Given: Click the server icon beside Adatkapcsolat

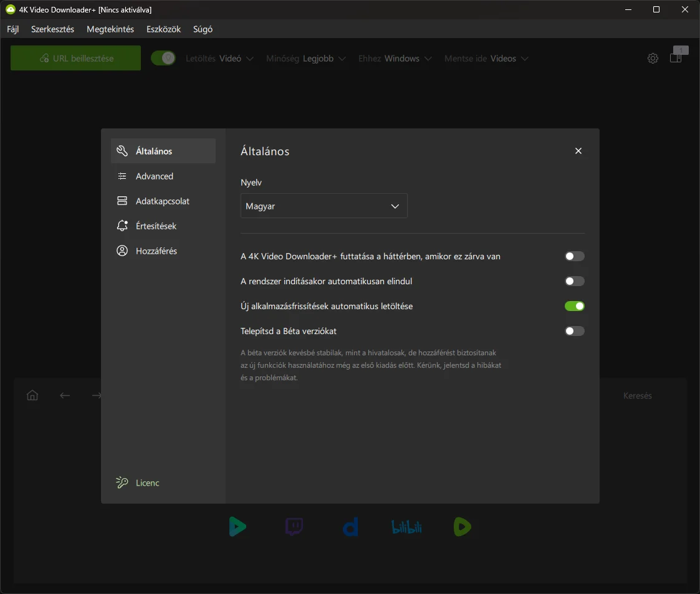Looking at the screenshot, I should click(x=122, y=201).
